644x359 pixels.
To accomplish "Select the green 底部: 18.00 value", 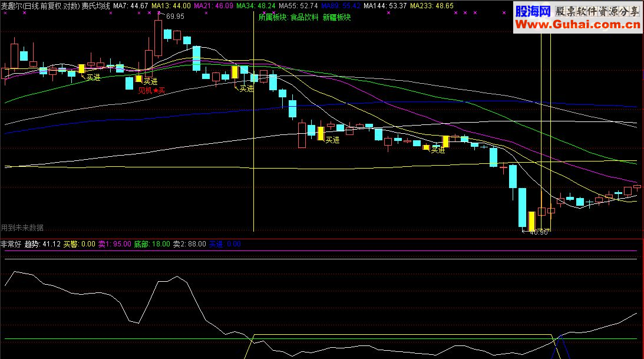I will coord(152,244).
